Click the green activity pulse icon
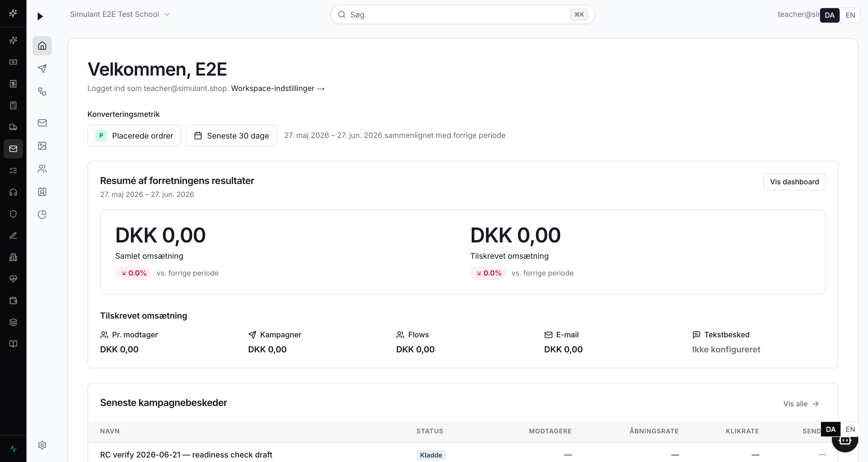The image size is (868, 462). pos(13,448)
